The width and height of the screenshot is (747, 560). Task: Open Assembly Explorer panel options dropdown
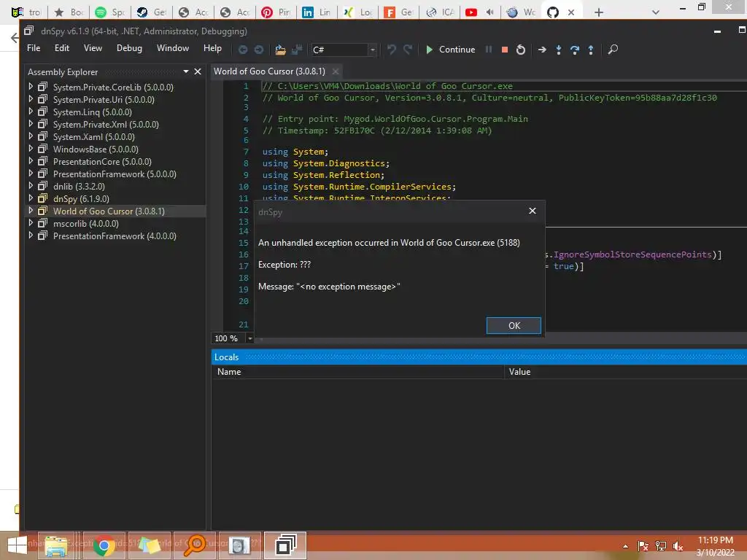tap(186, 71)
